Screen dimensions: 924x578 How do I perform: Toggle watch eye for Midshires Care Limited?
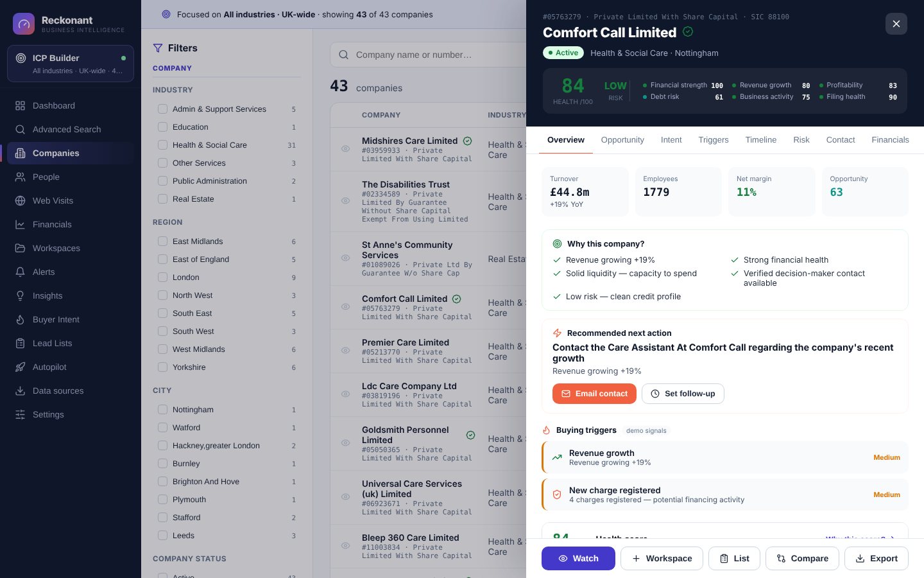click(345, 149)
